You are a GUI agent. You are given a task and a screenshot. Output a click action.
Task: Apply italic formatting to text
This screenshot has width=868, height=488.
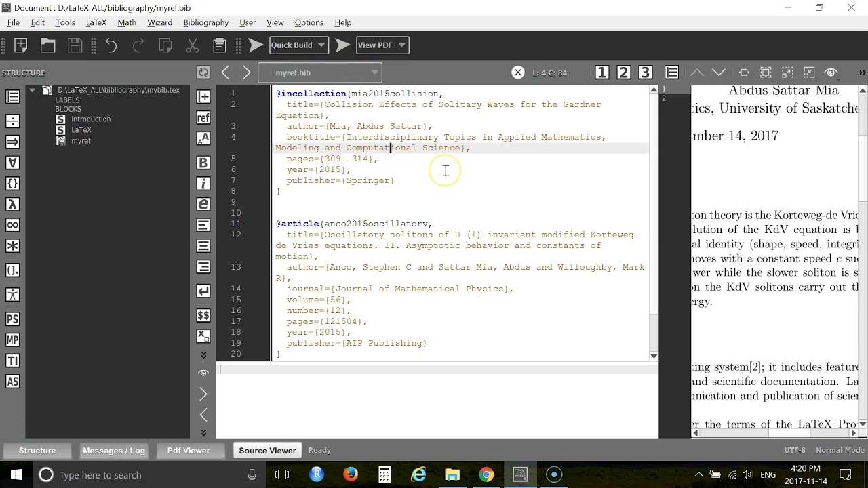[x=203, y=184]
